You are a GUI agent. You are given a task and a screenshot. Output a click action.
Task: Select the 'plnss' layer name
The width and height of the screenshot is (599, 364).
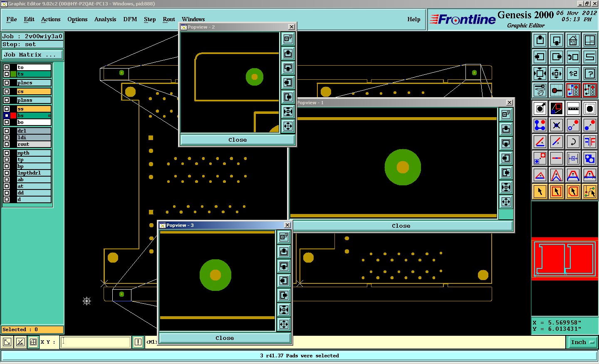point(34,100)
